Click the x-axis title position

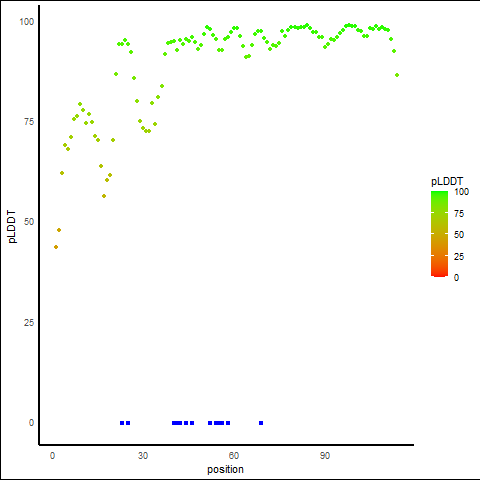(225, 470)
